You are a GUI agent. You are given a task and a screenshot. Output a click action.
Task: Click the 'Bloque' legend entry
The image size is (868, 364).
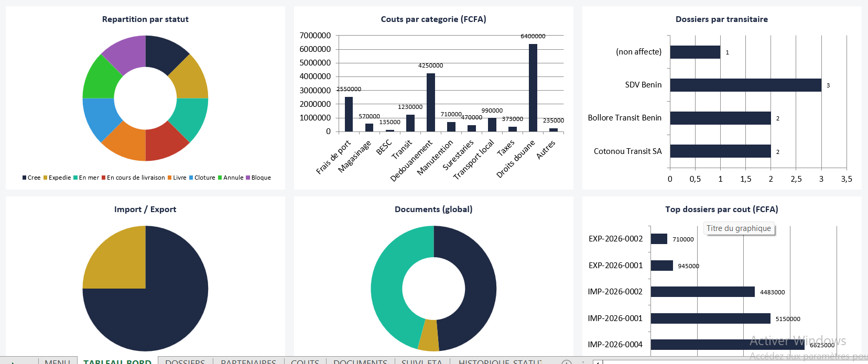(258, 178)
